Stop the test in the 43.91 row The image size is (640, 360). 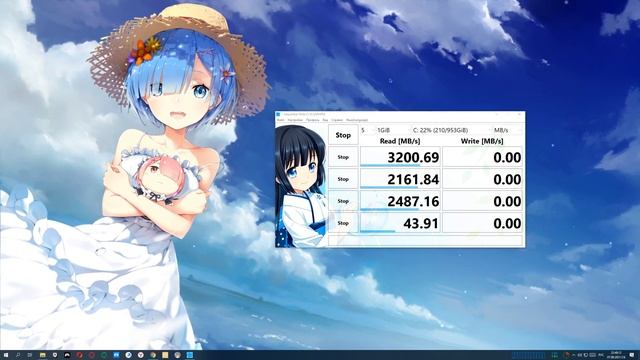(x=343, y=223)
